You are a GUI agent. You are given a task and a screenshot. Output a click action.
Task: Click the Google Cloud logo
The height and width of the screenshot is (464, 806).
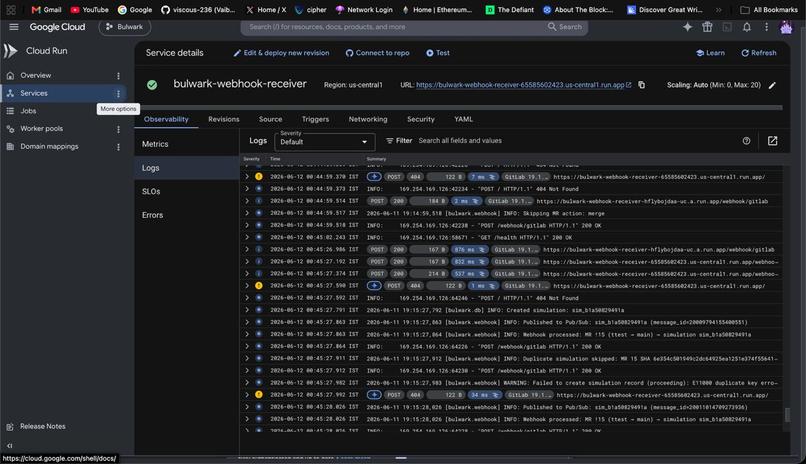pyautogui.click(x=57, y=27)
